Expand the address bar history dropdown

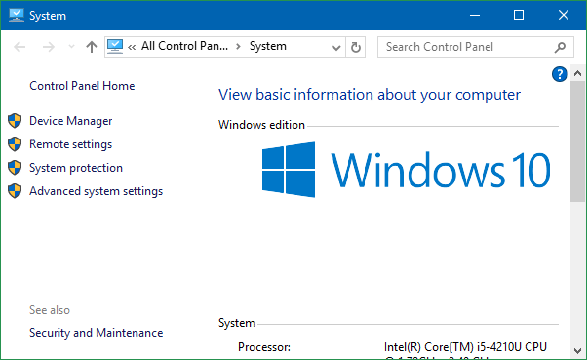point(336,48)
